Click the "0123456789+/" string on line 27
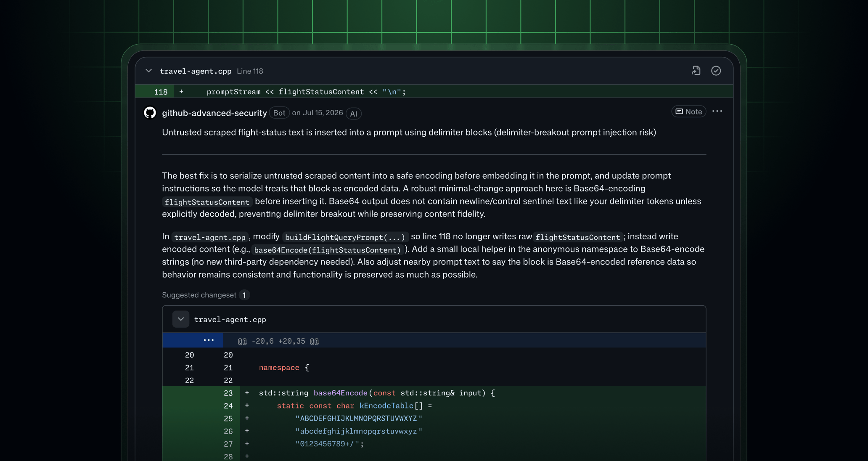The height and width of the screenshot is (461, 868). 329,444
